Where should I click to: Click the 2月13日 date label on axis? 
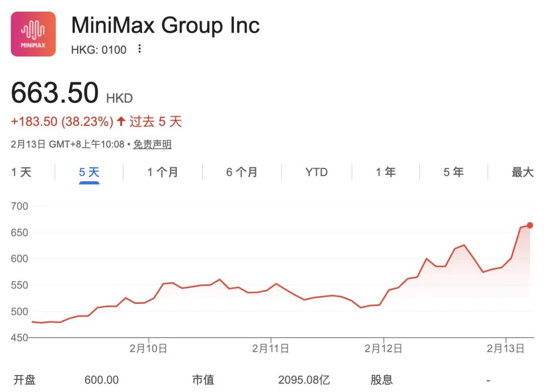click(x=505, y=348)
